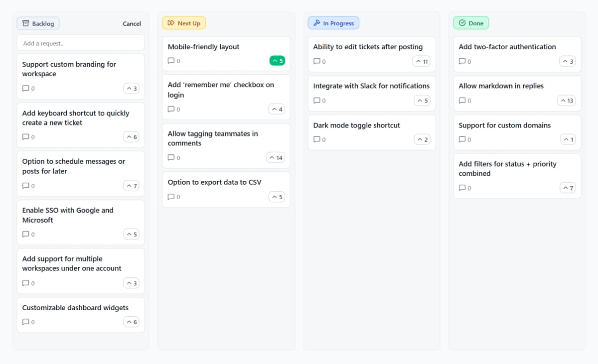Screen dimensions: 598x364
Task: Upvote 'Allow tagging teammates in comments'
Action: tap(277, 157)
